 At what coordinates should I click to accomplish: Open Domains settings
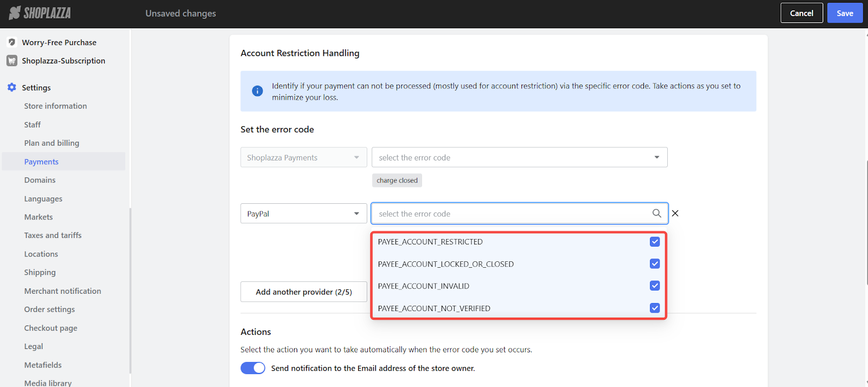(40, 180)
